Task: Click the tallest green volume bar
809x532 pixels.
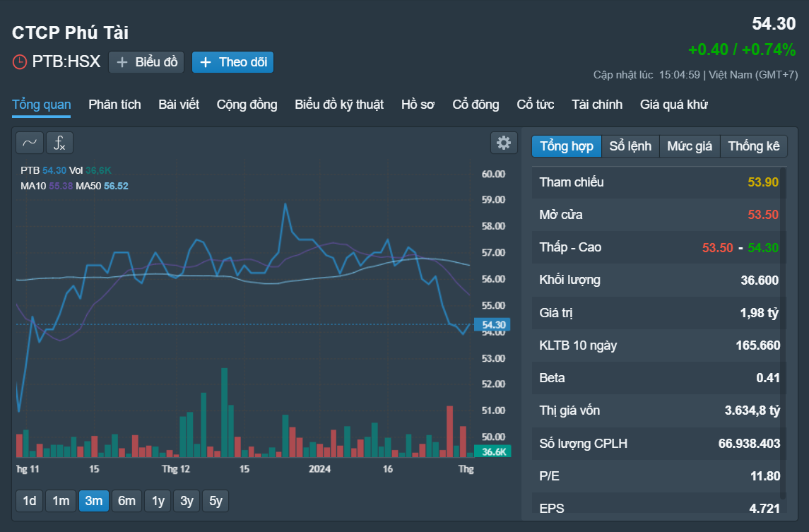Action: tap(225, 413)
